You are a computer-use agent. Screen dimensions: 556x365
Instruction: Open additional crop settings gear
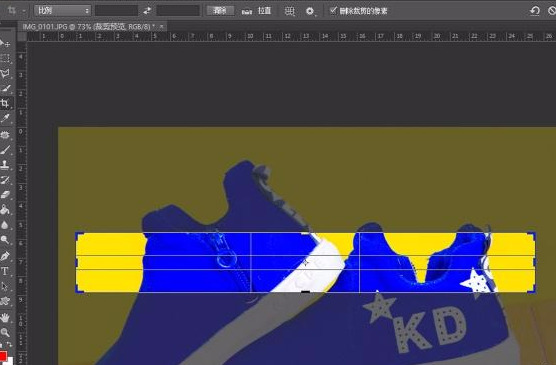(x=311, y=11)
